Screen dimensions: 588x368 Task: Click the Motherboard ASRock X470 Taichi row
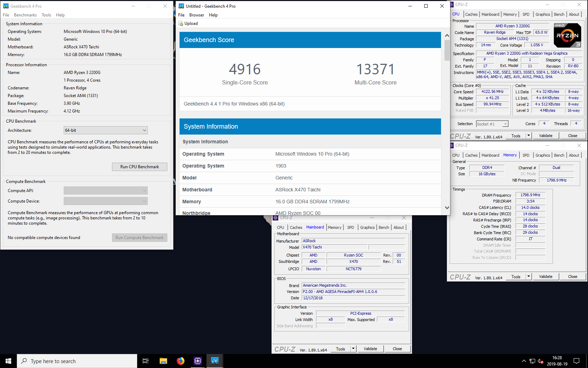310,190
